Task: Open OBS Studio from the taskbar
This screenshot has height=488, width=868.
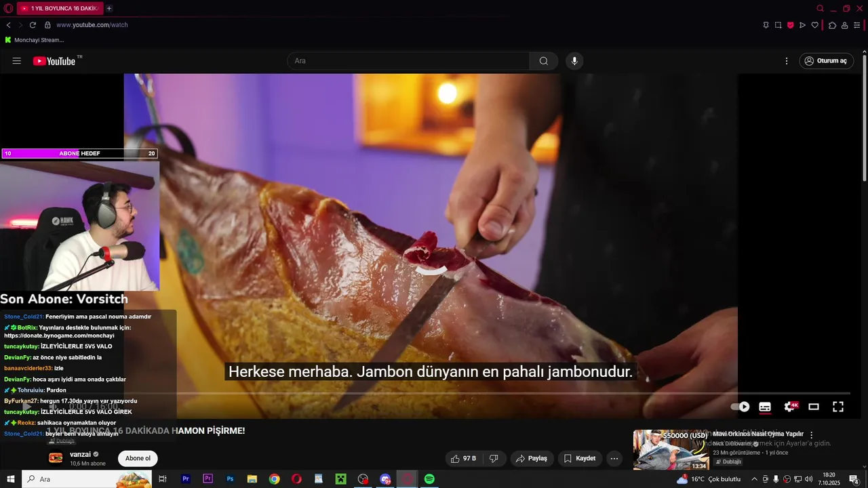Action: pos(363,479)
